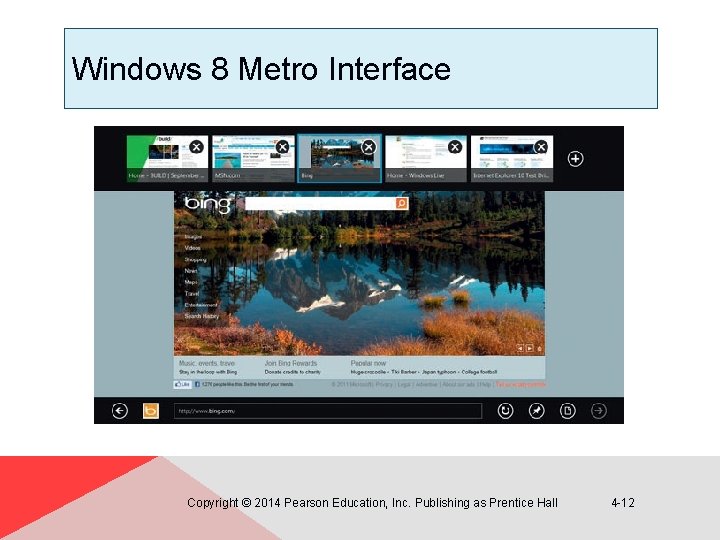This screenshot has width=720, height=540.
Task: Open the Shopping link on Bing
Action: pos(196,259)
